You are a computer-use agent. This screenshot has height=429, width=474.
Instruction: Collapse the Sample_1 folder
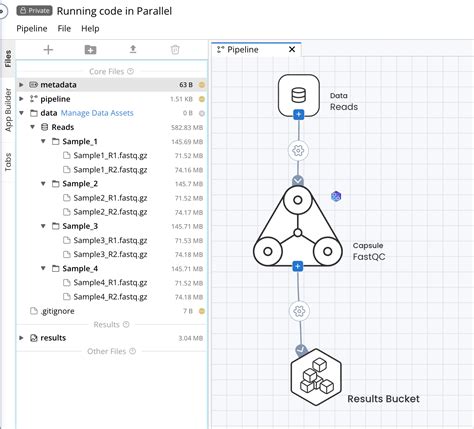(43, 141)
